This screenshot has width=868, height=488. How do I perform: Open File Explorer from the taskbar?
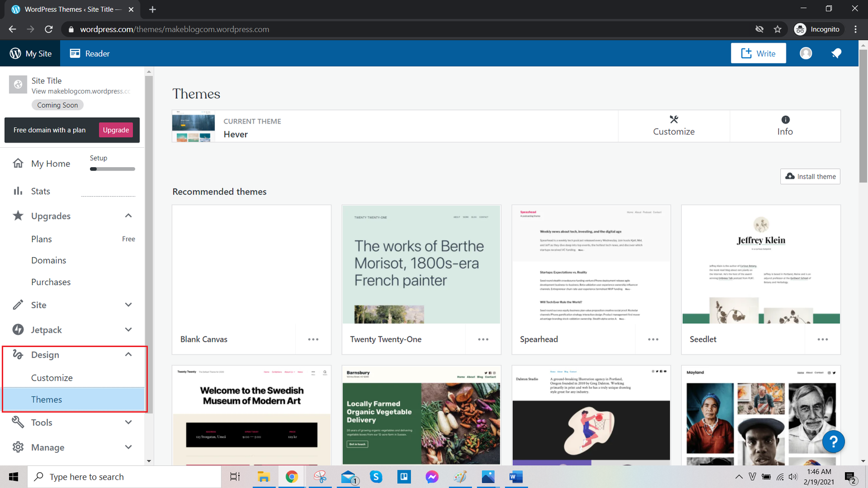264,476
